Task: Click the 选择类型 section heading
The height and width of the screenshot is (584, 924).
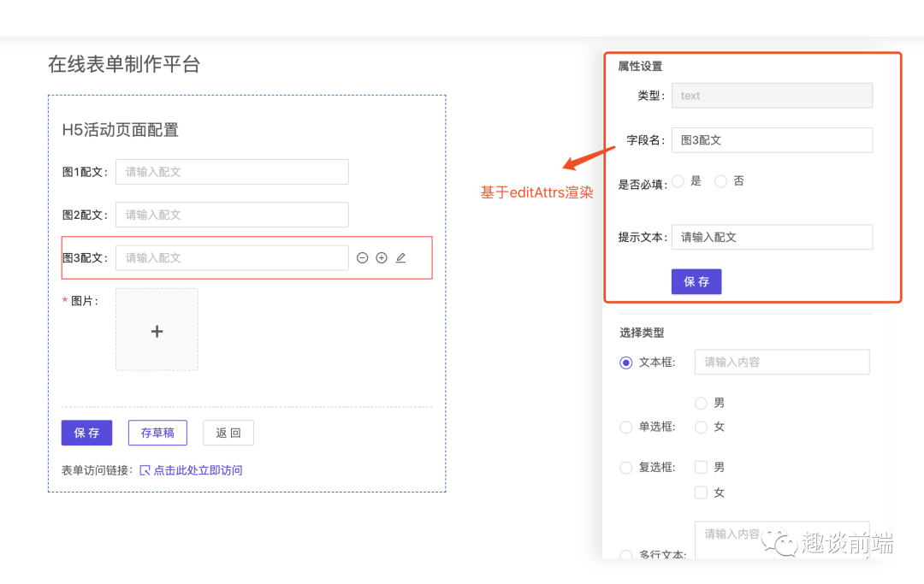Action: 642,333
